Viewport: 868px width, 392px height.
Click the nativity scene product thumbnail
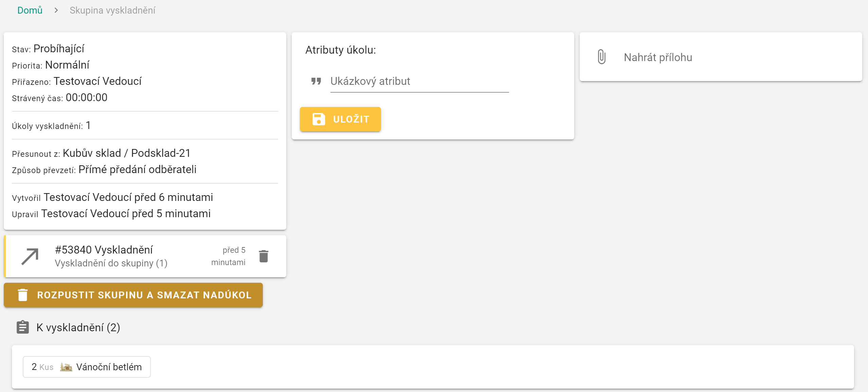tap(66, 367)
